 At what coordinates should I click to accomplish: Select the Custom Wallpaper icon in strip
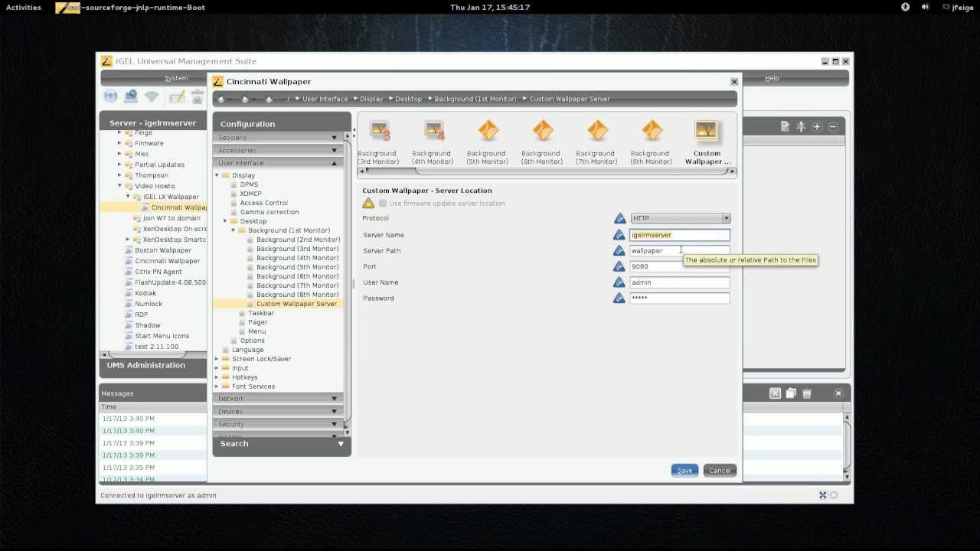coord(706,132)
